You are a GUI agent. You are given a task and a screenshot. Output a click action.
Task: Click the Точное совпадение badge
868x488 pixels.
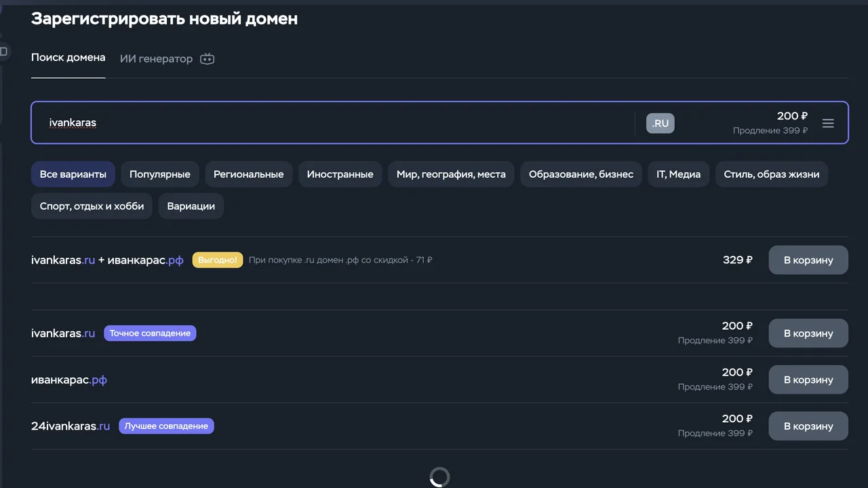[x=150, y=333]
